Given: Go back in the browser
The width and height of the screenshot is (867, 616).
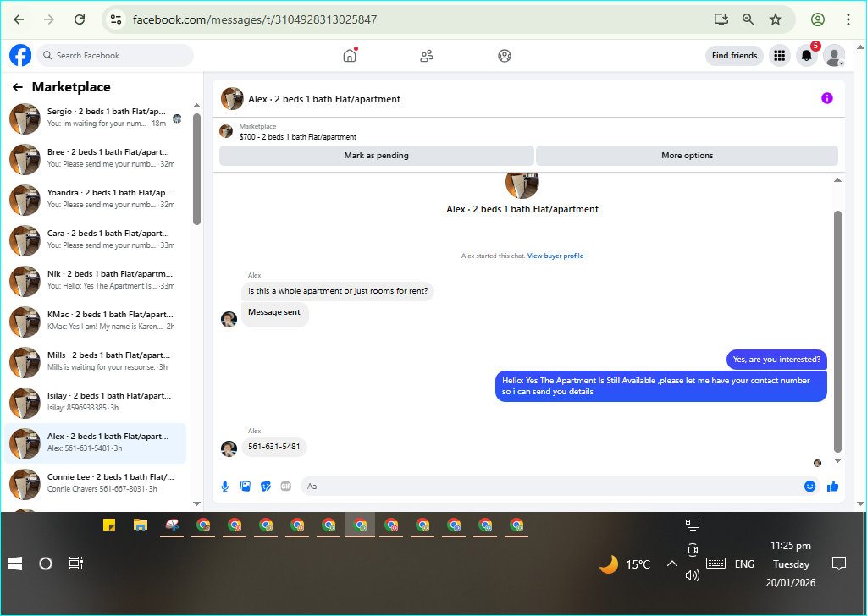Looking at the screenshot, I should point(19,19).
